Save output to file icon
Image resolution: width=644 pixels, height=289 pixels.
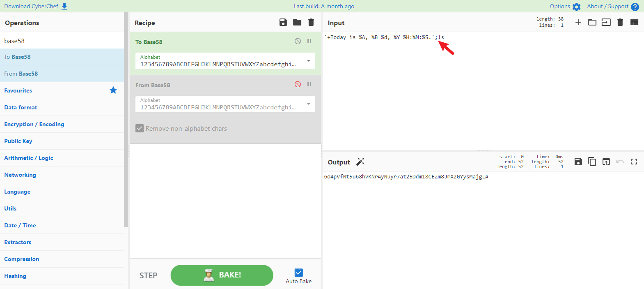pyautogui.click(x=578, y=162)
